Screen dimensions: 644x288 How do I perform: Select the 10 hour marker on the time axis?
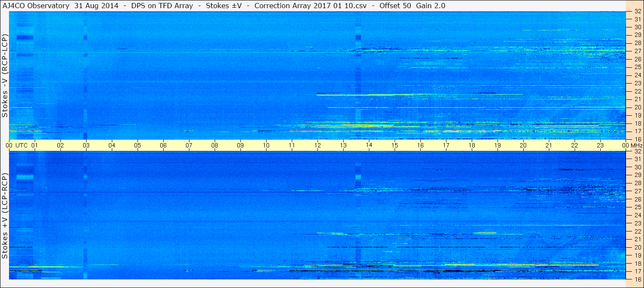266,145
